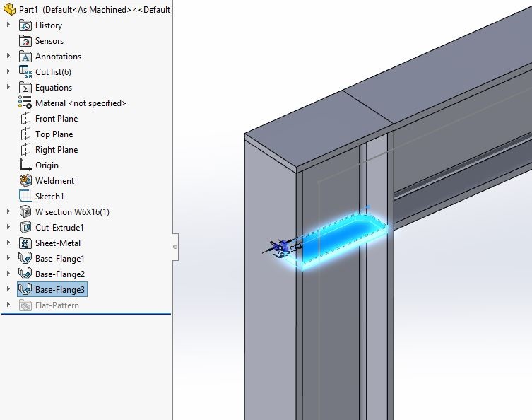Expand W section W6X16(1) feature

pos(8,211)
